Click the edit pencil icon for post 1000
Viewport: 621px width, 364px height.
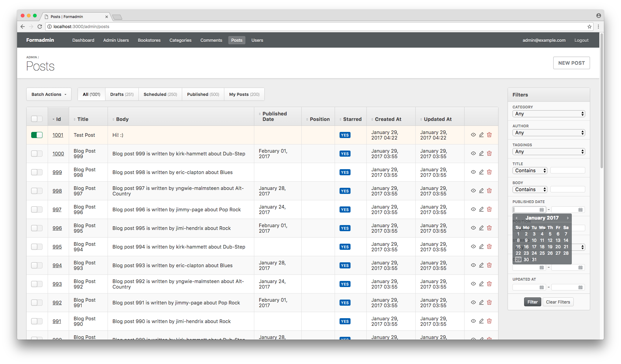point(481,153)
